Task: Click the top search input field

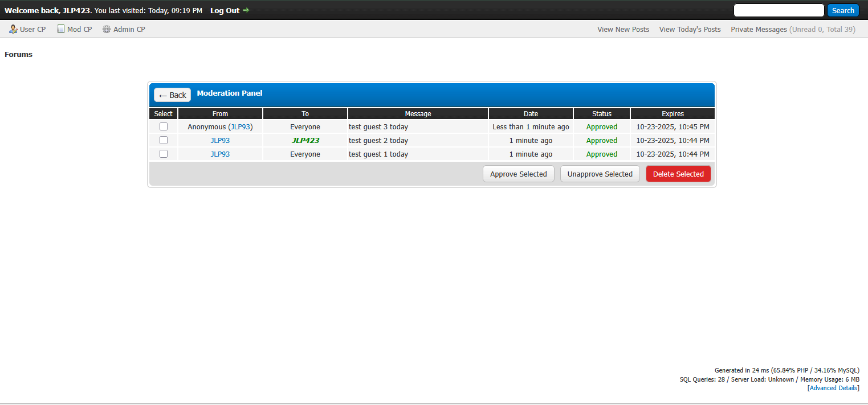Action: click(779, 10)
